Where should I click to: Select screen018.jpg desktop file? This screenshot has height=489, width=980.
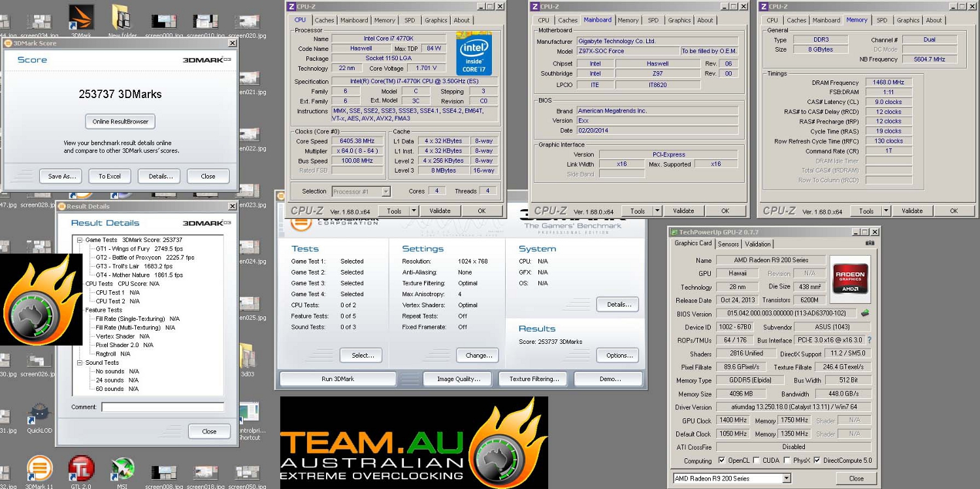click(205, 477)
